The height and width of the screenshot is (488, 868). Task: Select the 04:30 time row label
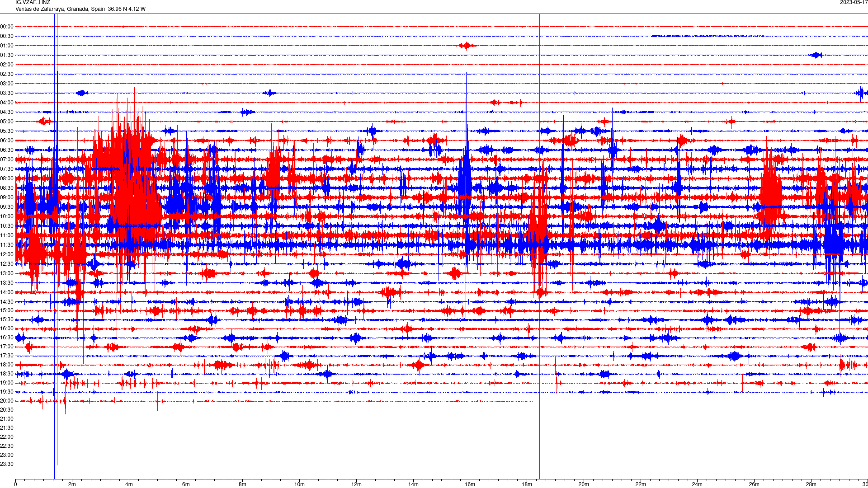[7, 112]
